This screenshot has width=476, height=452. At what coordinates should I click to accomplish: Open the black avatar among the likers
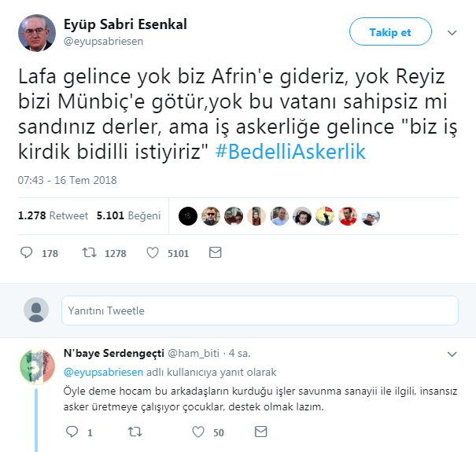click(188, 216)
